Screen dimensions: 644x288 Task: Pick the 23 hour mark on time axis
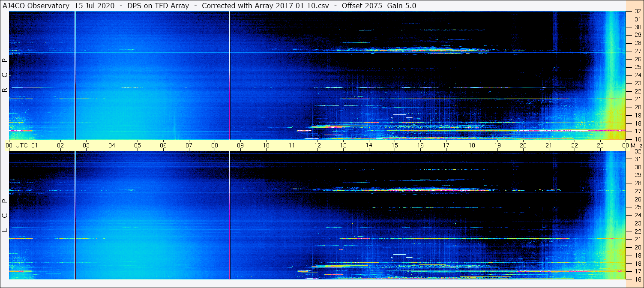coord(600,145)
